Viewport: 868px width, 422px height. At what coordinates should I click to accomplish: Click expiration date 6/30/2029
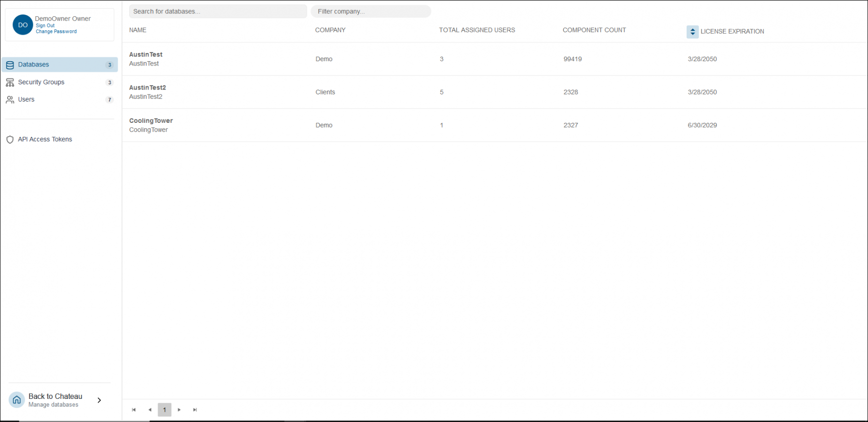tap(702, 125)
